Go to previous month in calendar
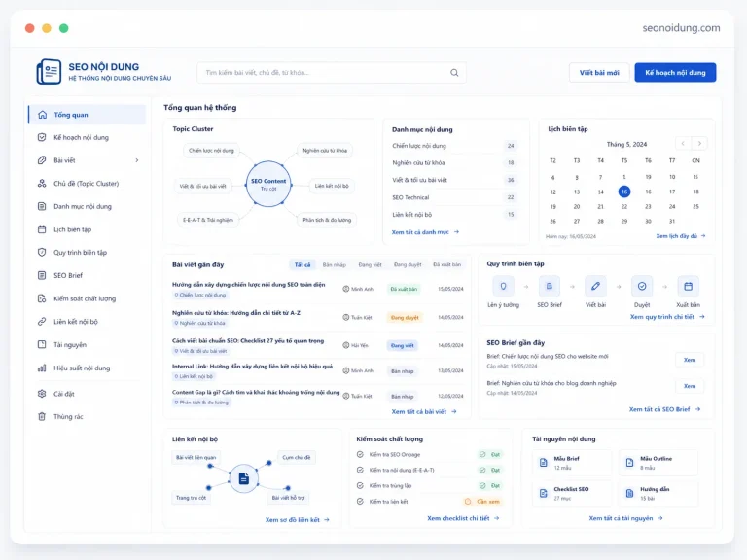 [x=683, y=143]
